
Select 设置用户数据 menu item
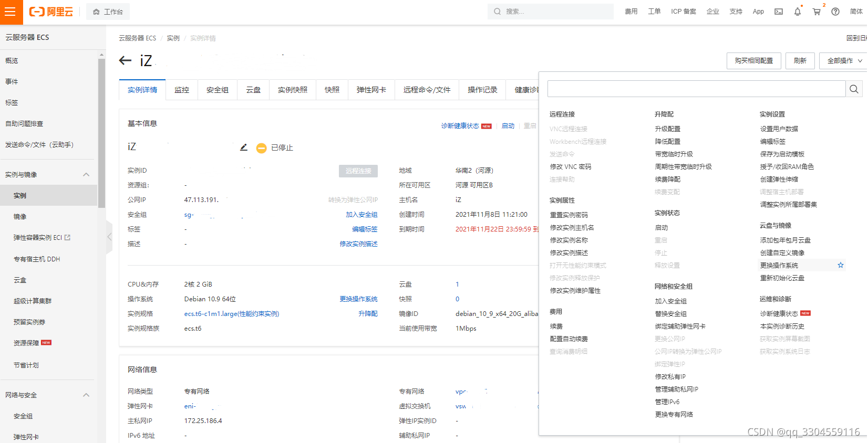(x=779, y=129)
